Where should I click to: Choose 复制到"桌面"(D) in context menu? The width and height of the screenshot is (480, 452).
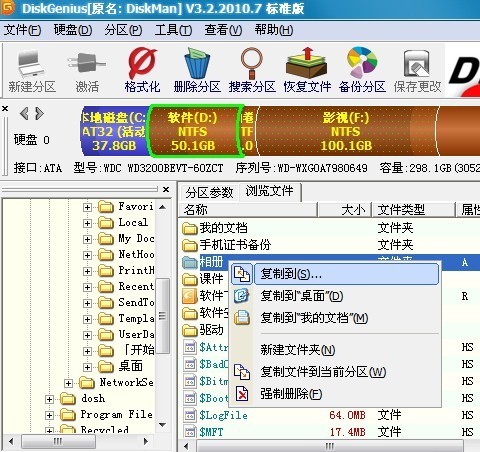(x=302, y=296)
